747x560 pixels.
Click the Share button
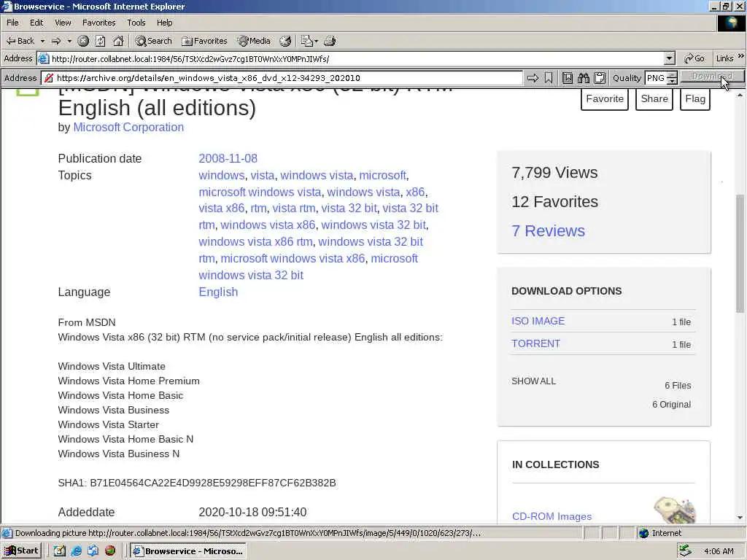coord(654,99)
